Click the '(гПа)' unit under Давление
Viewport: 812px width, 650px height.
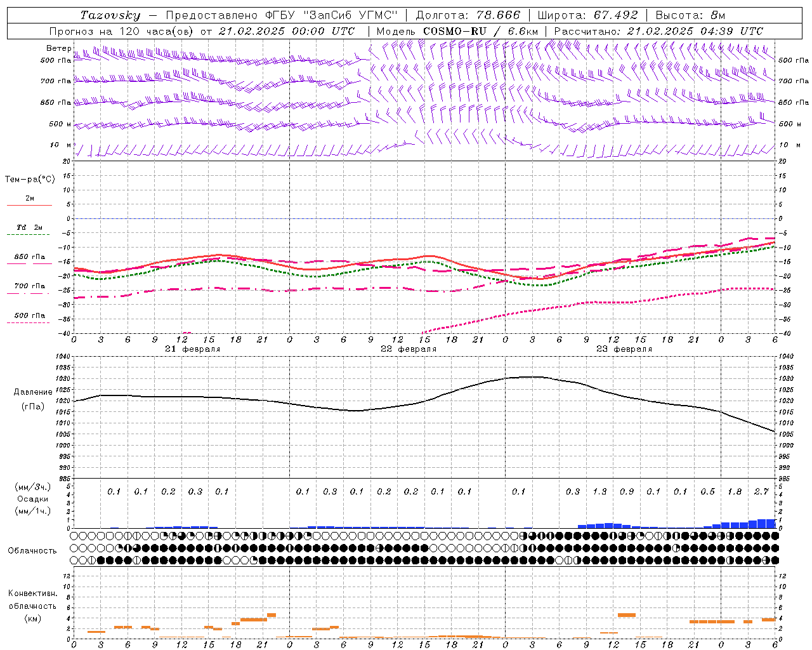point(33,406)
